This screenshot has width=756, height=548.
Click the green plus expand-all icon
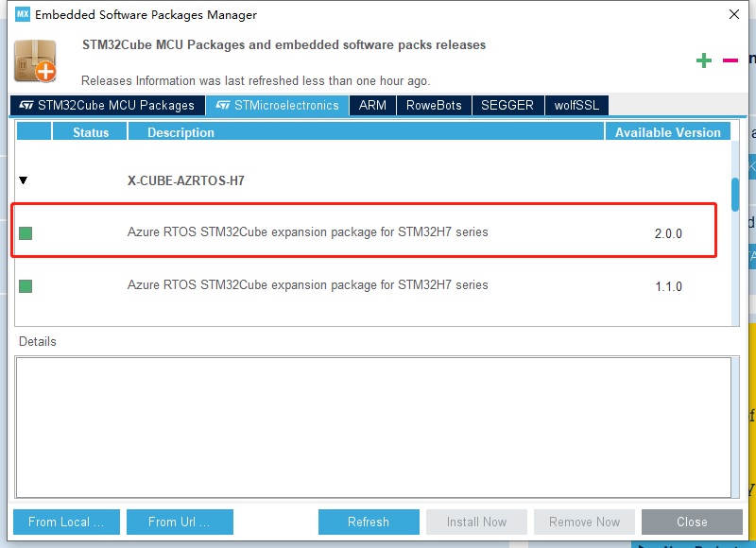coord(703,60)
